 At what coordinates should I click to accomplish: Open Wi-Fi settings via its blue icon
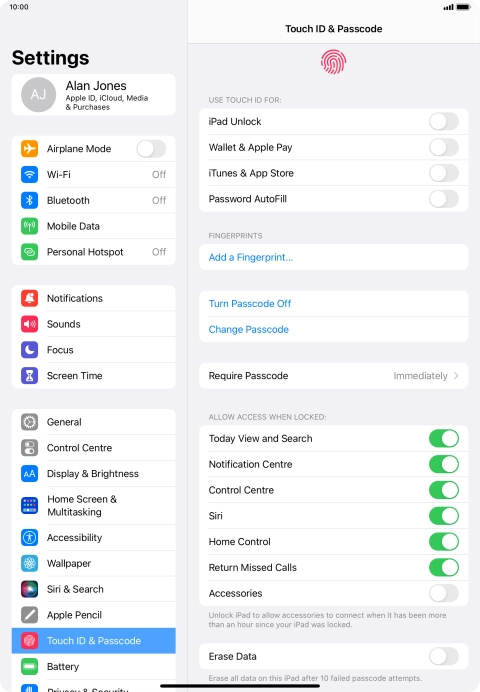pos(30,174)
